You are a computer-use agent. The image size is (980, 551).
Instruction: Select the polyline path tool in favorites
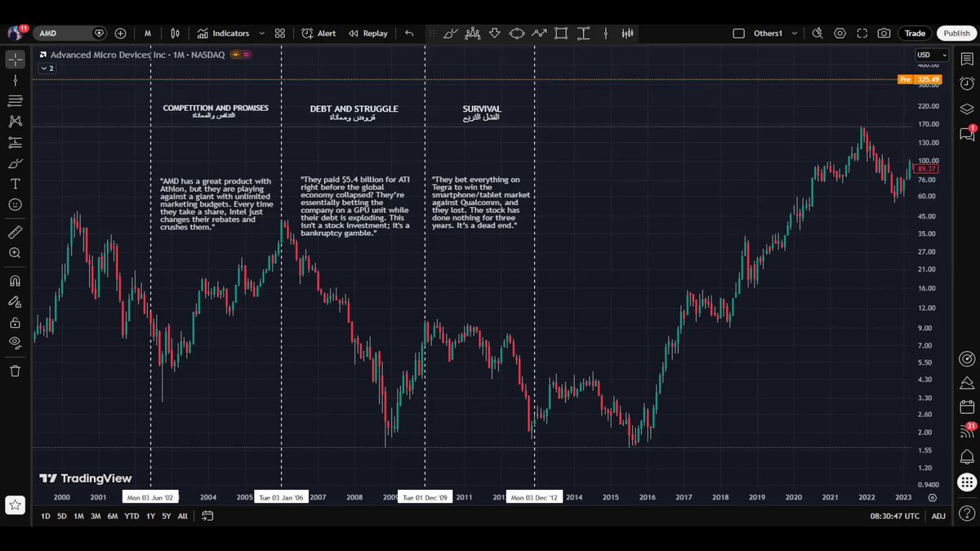[x=539, y=33]
